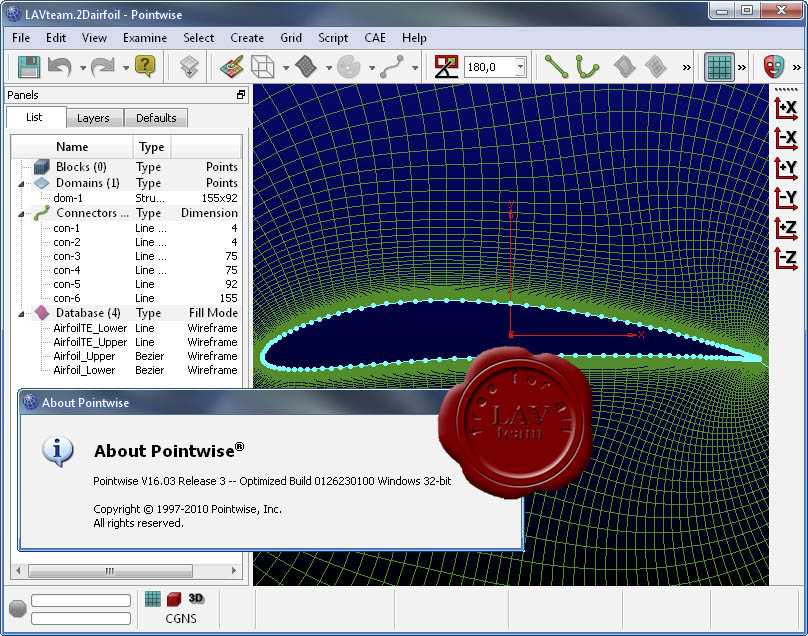
Task: Show more tools after surface icons
Action: 686,68
